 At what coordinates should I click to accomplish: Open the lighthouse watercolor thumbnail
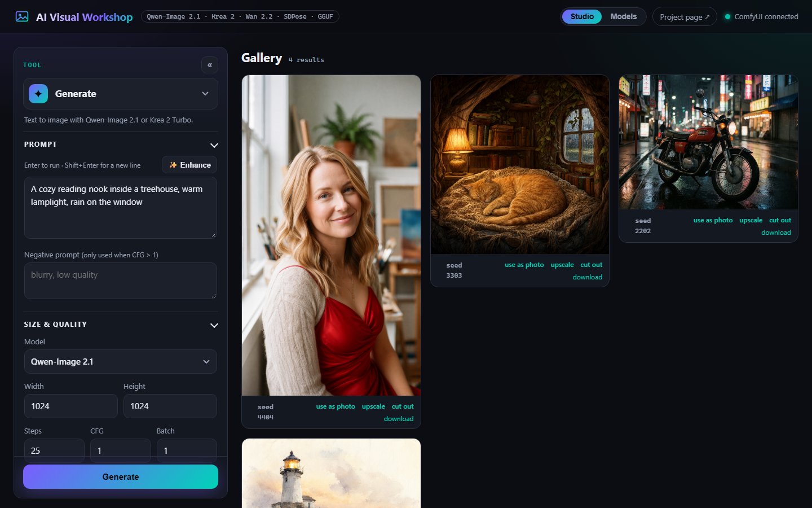[x=331, y=473]
